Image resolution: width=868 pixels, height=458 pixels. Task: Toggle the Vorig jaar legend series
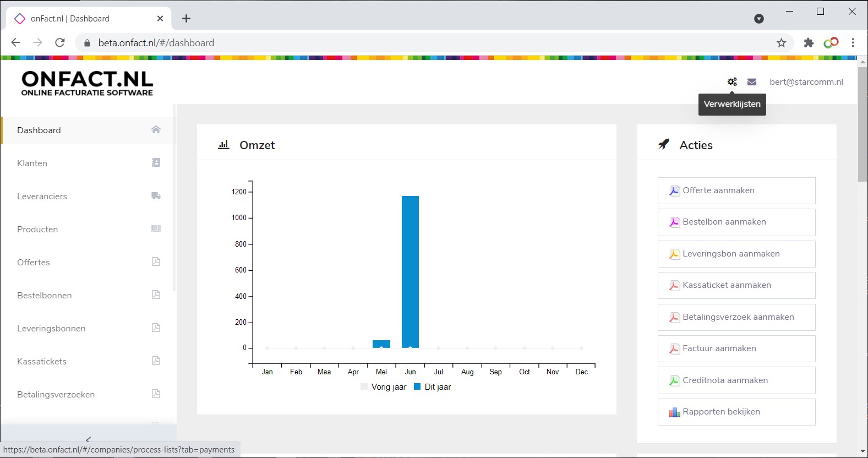point(384,387)
